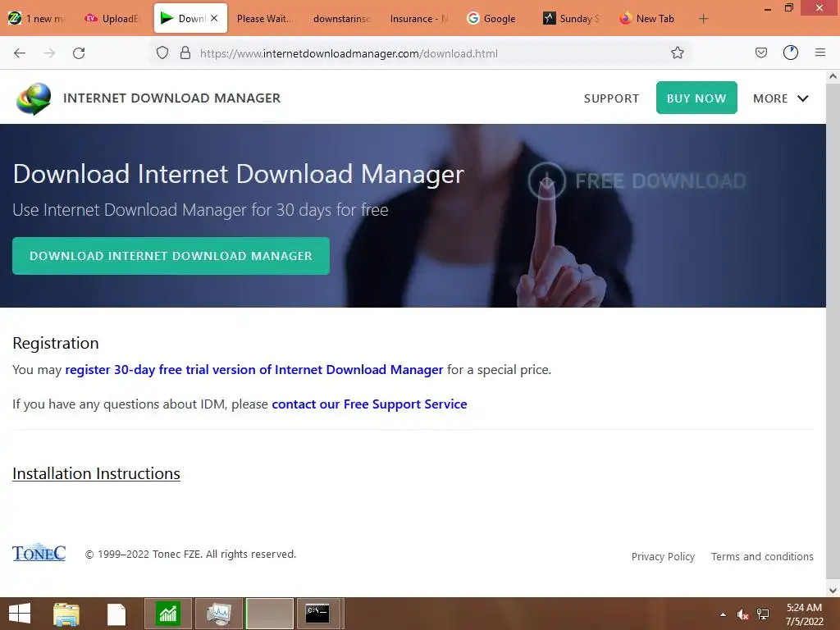
Task: Click the Tonec company logo
Action: pos(39,553)
